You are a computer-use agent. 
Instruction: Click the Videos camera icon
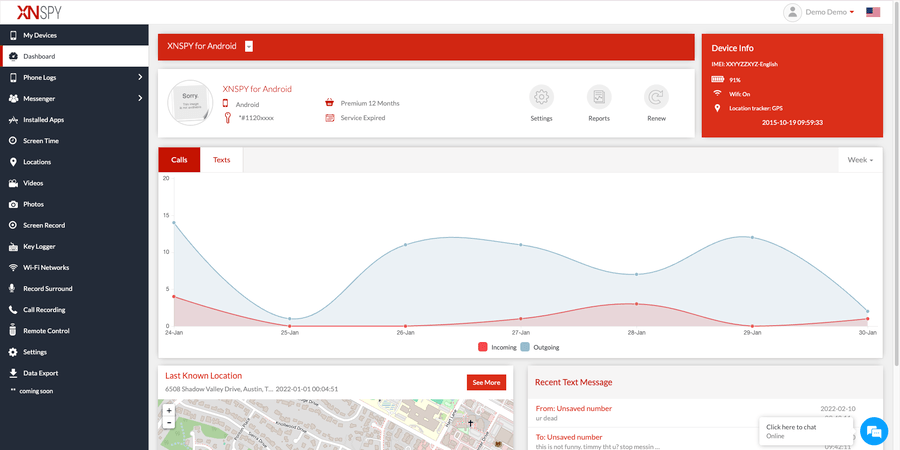coord(13,183)
